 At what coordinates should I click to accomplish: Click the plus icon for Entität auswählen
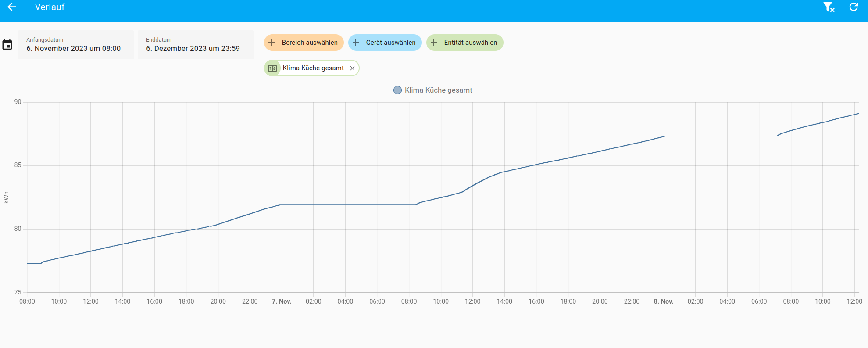click(434, 43)
